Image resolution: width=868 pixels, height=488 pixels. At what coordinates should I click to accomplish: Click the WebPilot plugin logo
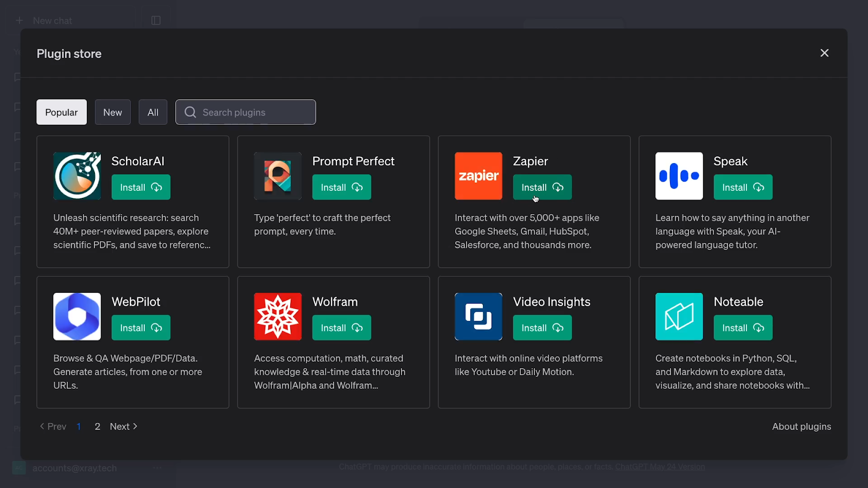pyautogui.click(x=77, y=317)
